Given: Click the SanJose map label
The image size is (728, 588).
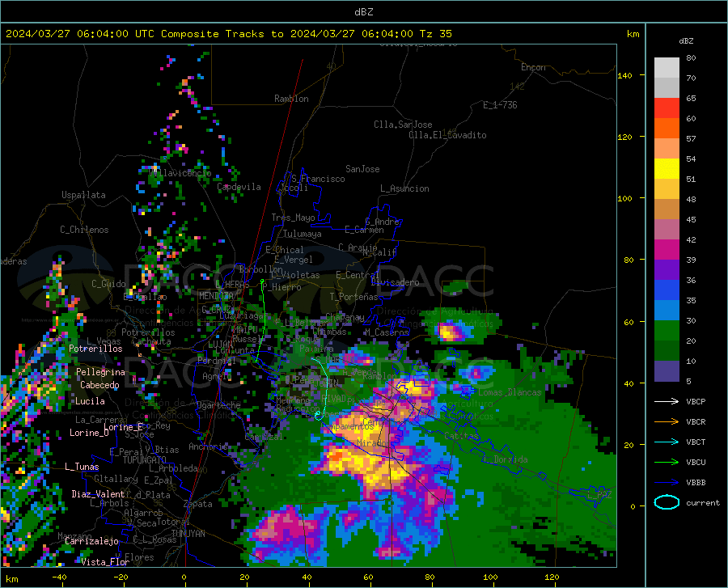Looking at the screenshot, I should (x=362, y=169).
